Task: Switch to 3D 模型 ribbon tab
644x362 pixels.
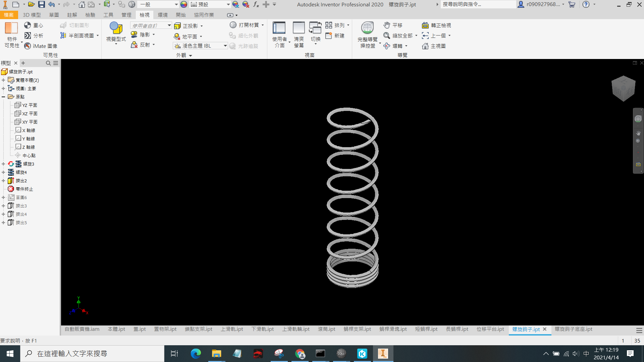Action: (32, 15)
